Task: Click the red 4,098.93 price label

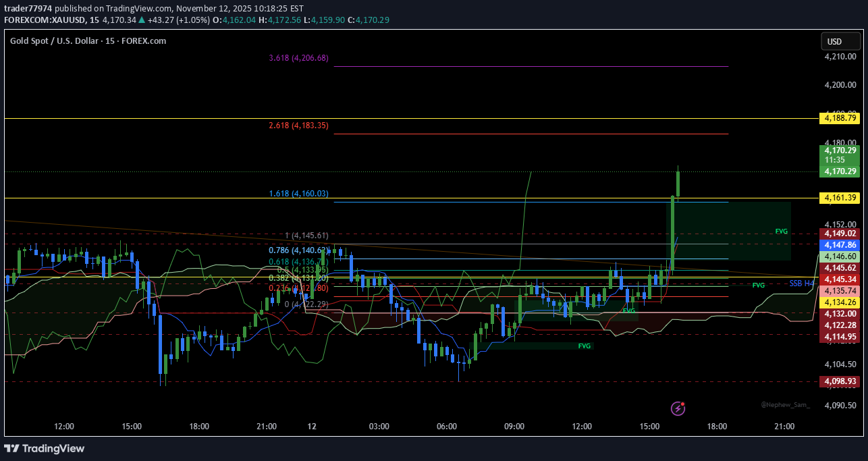Action: tap(838, 381)
